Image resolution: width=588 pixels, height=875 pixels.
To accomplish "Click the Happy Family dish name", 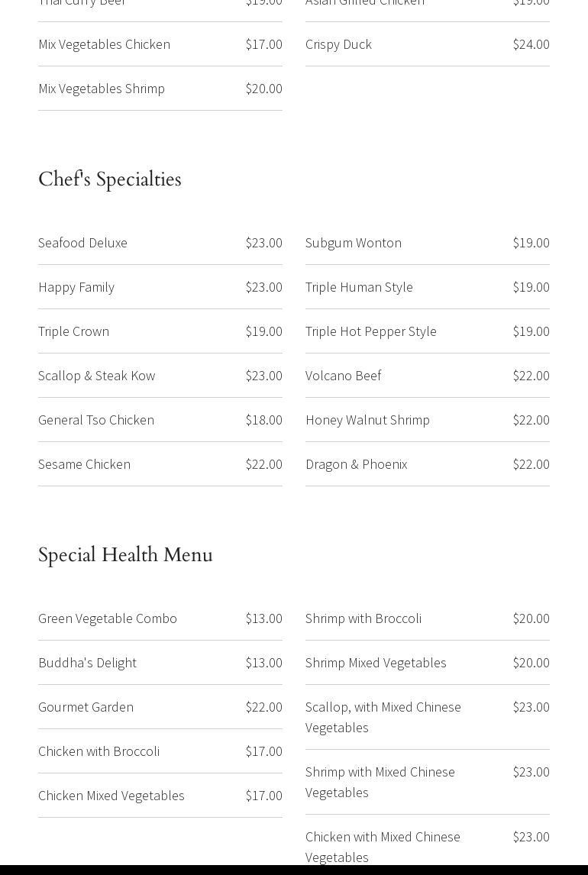I will coord(76,287).
